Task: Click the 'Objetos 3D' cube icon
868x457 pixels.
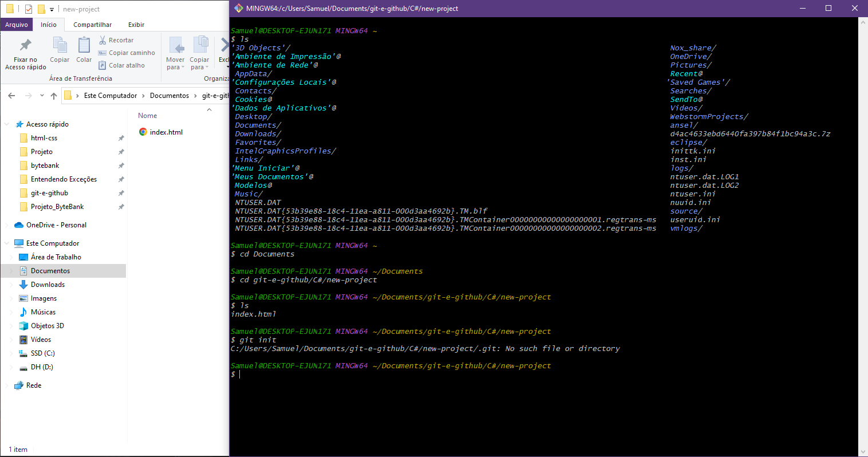Action: [x=23, y=326]
